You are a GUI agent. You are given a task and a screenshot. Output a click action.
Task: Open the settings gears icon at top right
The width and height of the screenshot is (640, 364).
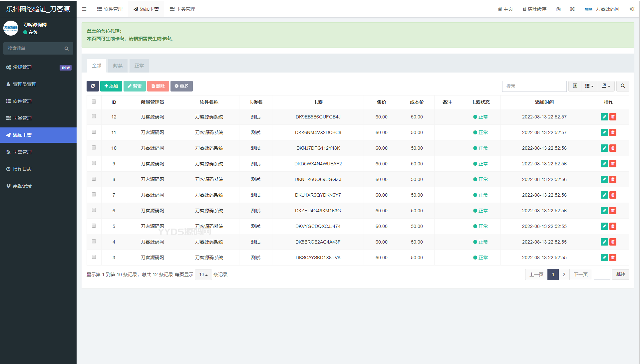pyautogui.click(x=631, y=9)
